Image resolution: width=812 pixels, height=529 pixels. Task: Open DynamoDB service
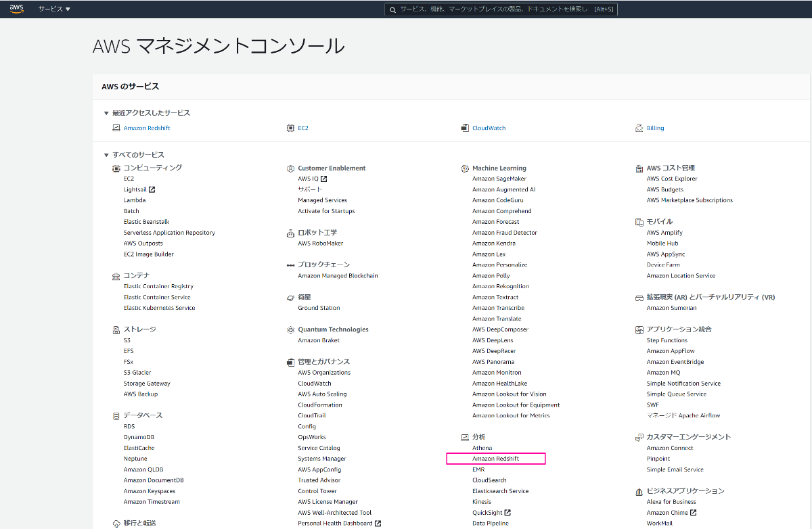[x=139, y=437]
